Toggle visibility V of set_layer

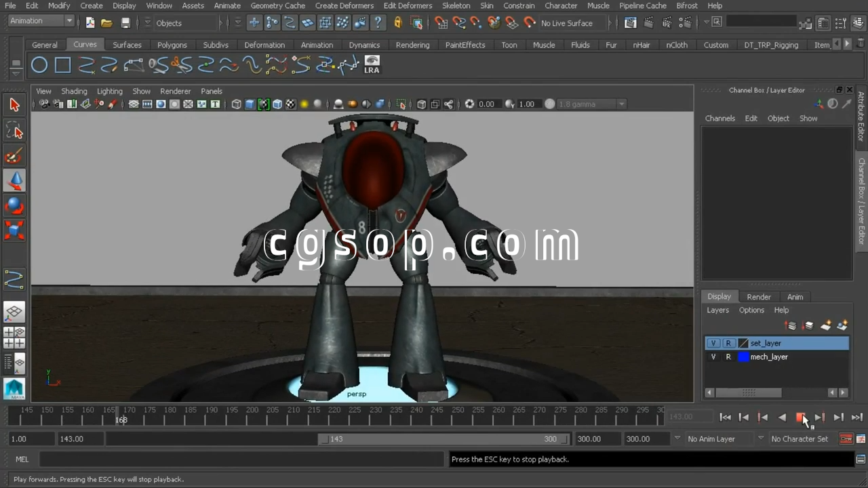click(x=713, y=344)
